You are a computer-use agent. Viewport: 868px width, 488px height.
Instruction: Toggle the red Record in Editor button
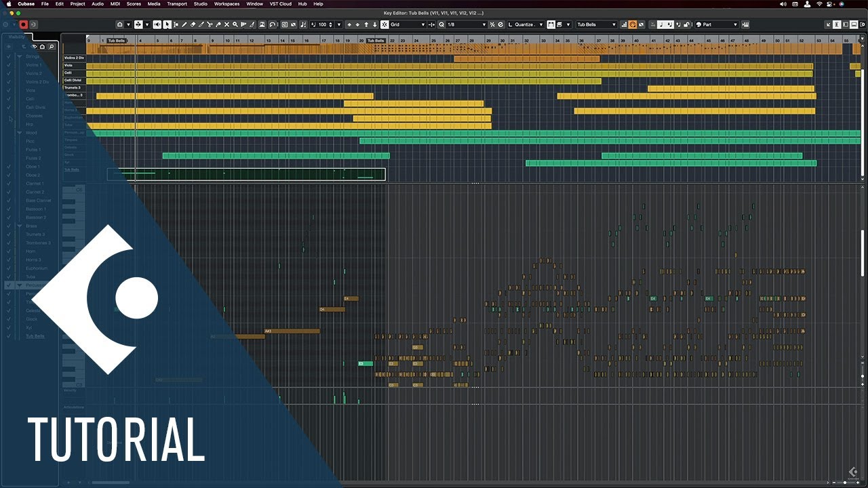23,24
